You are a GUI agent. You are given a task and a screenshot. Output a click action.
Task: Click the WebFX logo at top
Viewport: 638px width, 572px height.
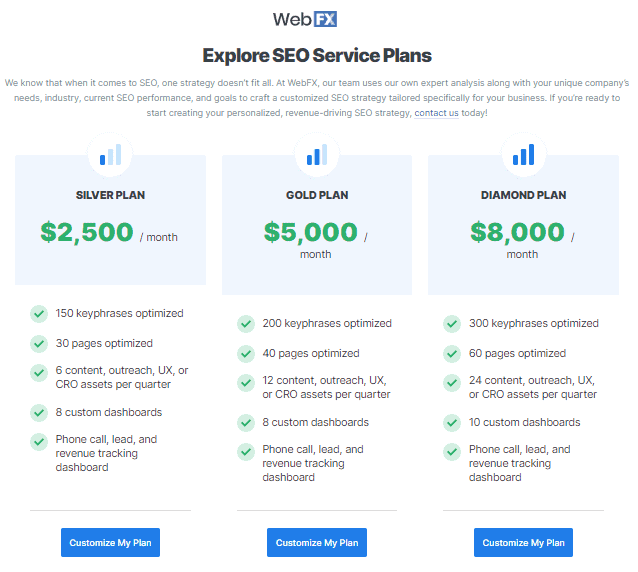point(305,19)
